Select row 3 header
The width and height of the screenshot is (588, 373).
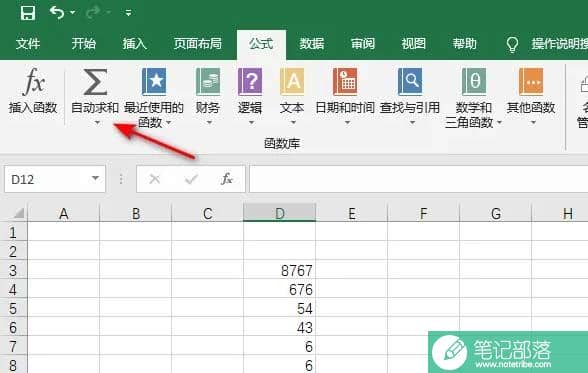(x=14, y=270)
